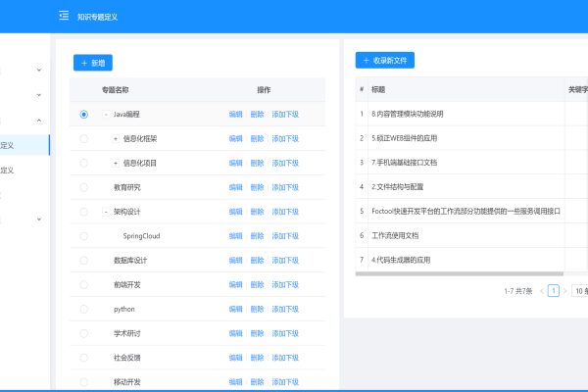Open the highlighted 定义 sidebar menu item

click(x=24, y=145)
